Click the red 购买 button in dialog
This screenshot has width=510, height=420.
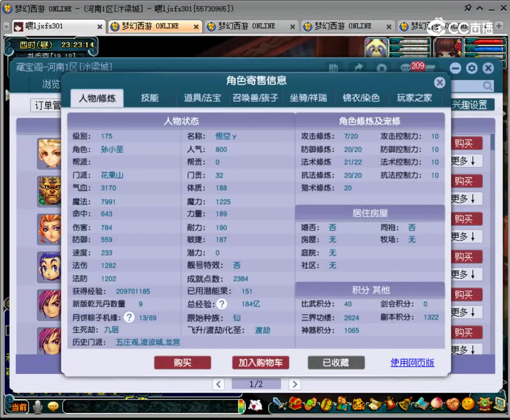pos(182,363)
